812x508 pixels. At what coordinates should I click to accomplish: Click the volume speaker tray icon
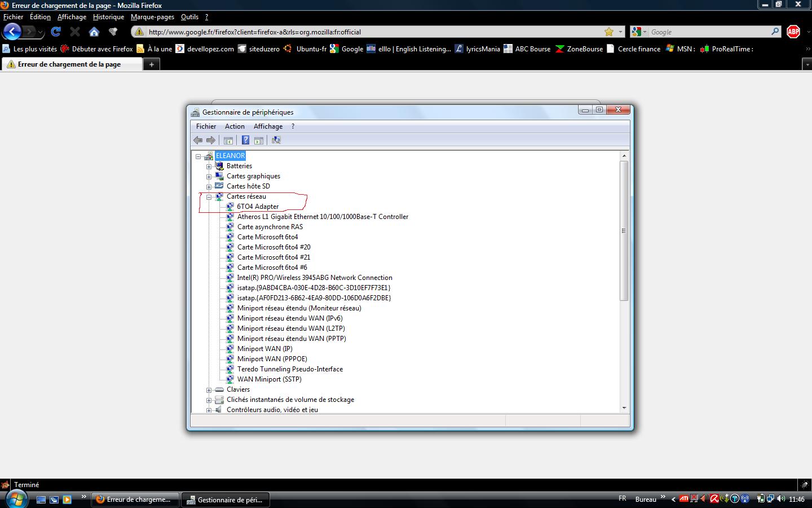781,499
